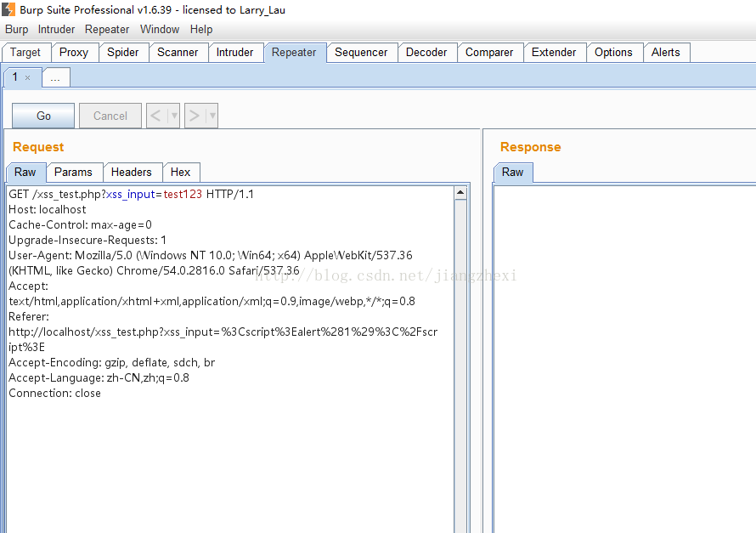756x533 pixels.
Task: Expand the forward history dropdown arrow
Action: pos(212,116)
